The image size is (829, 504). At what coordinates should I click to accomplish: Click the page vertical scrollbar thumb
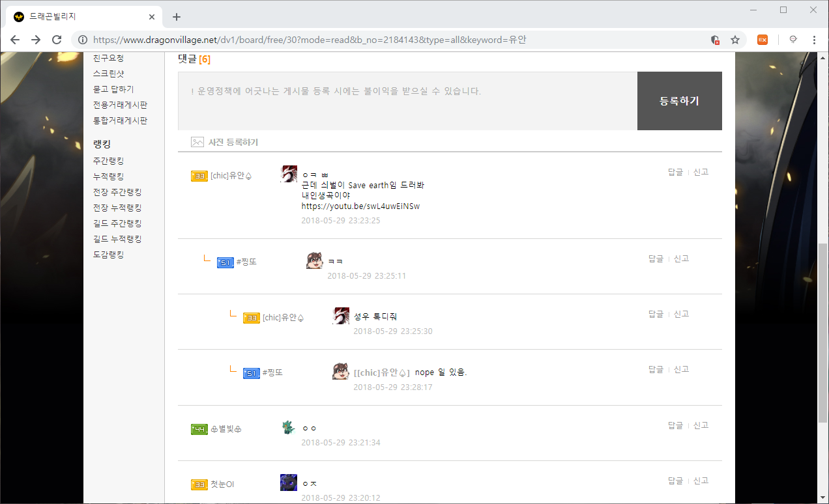(x=822, y=332)
